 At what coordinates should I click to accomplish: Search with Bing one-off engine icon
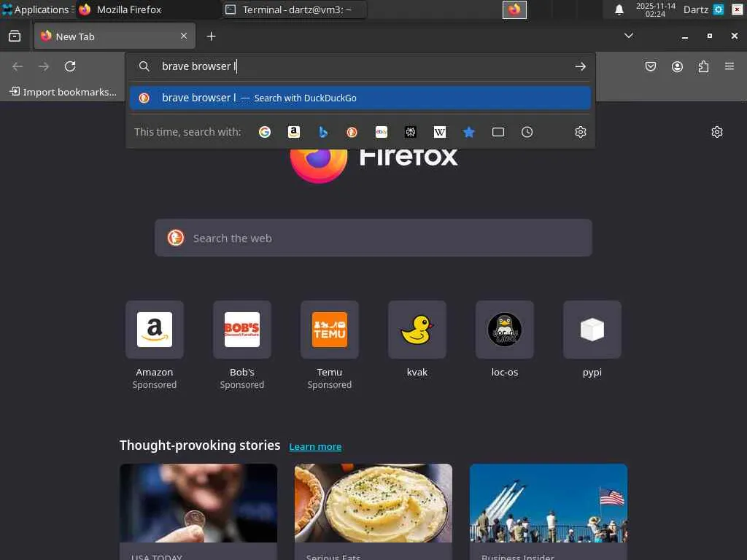[x=323, y=132]
